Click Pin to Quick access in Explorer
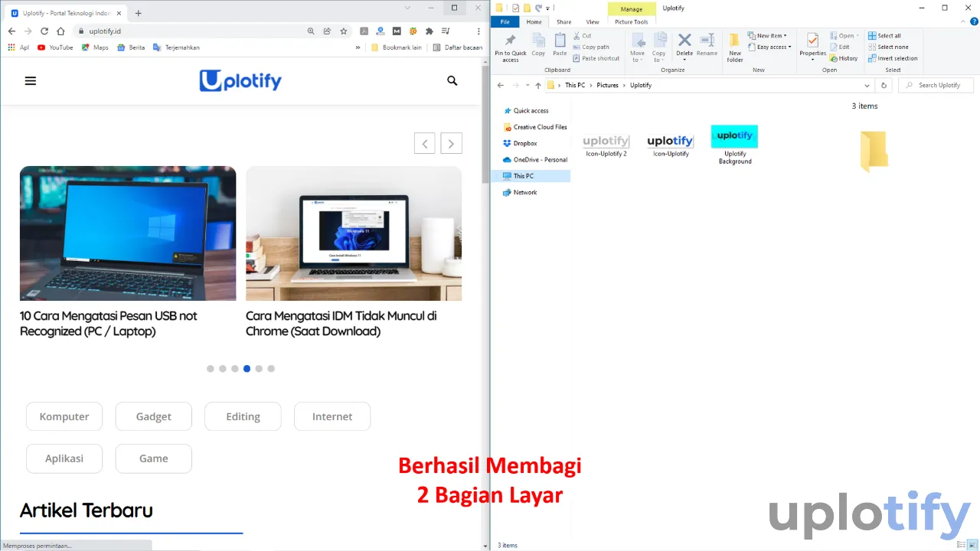 click(511, 47)
